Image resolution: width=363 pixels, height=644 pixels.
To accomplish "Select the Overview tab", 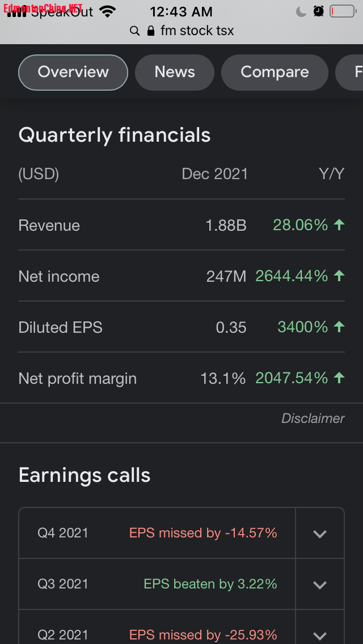I will (73, 72).
